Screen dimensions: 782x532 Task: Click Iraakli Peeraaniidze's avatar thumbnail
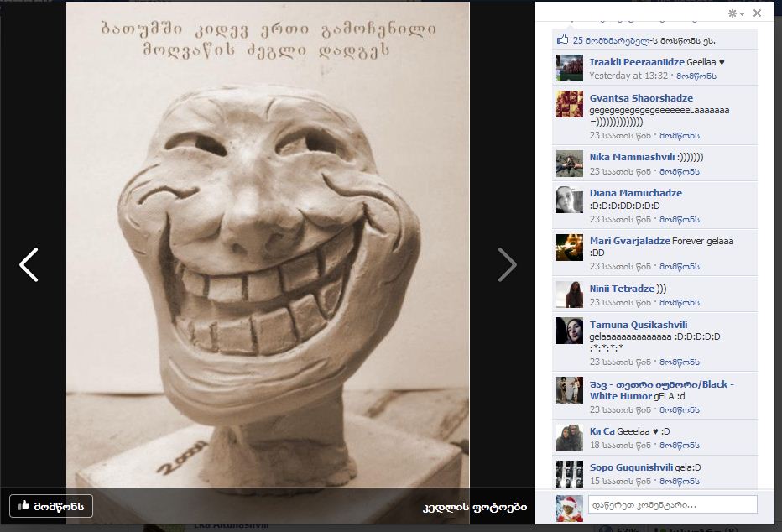point(570,68)
